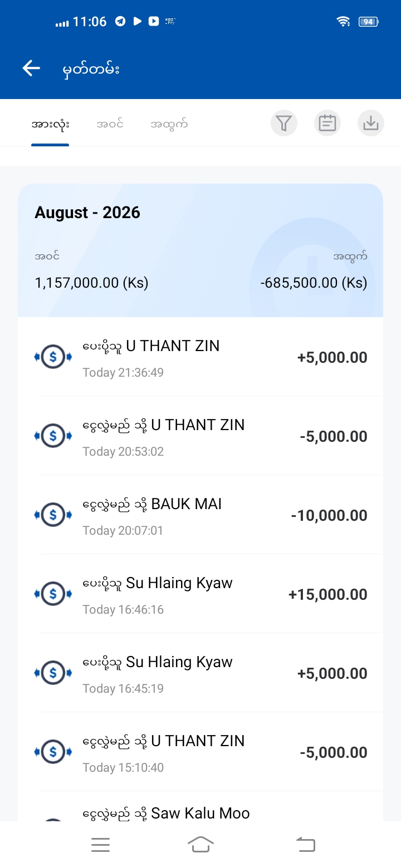Open the Saw Kalu Moo transaction row
401x868 pixels.
tap(200, 807)
